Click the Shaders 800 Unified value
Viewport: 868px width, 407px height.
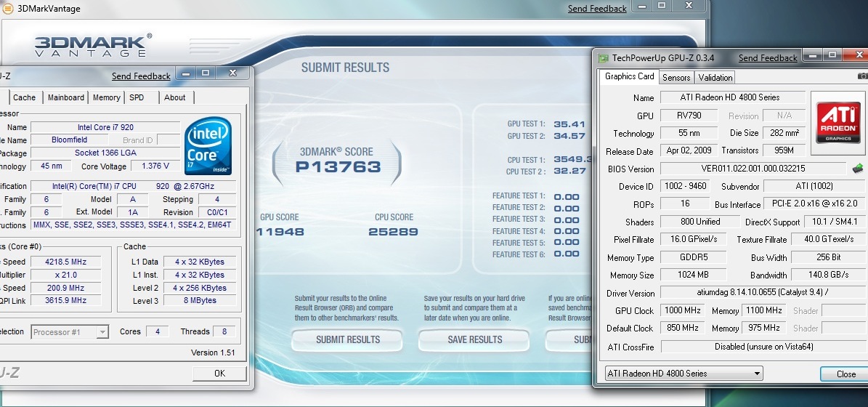click(x=699, y=222)
